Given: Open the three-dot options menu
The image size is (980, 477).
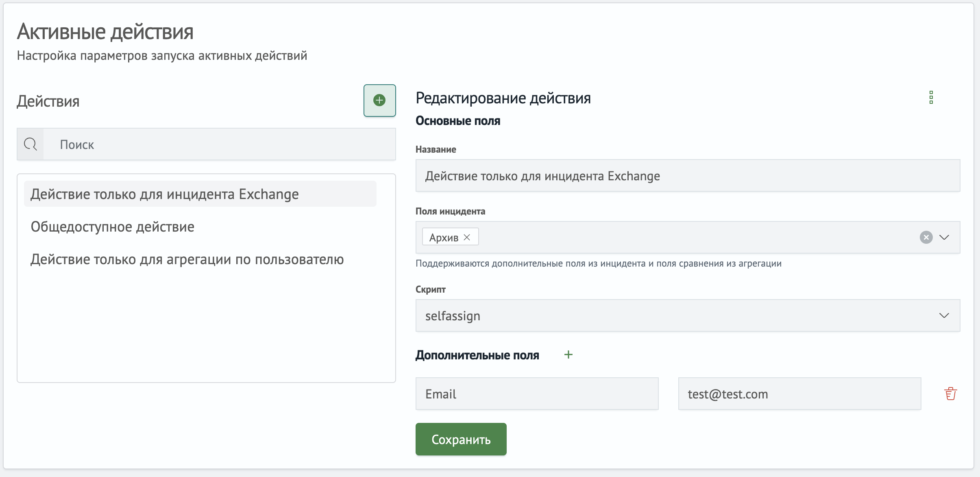Looking at the screenshot, I should pos(931,98).
